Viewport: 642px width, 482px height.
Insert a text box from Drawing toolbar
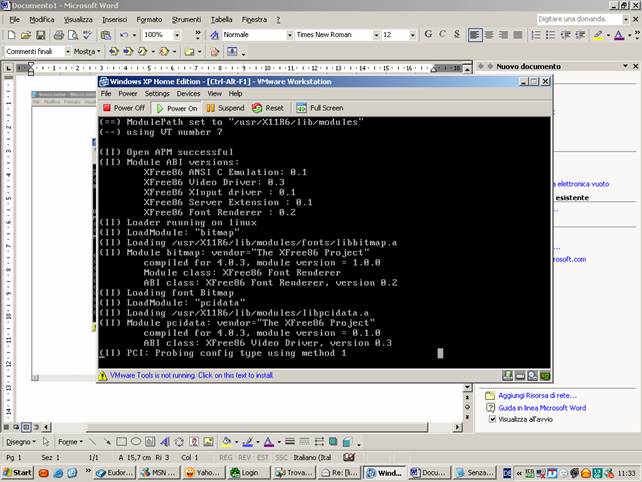(x=150, y=442)
